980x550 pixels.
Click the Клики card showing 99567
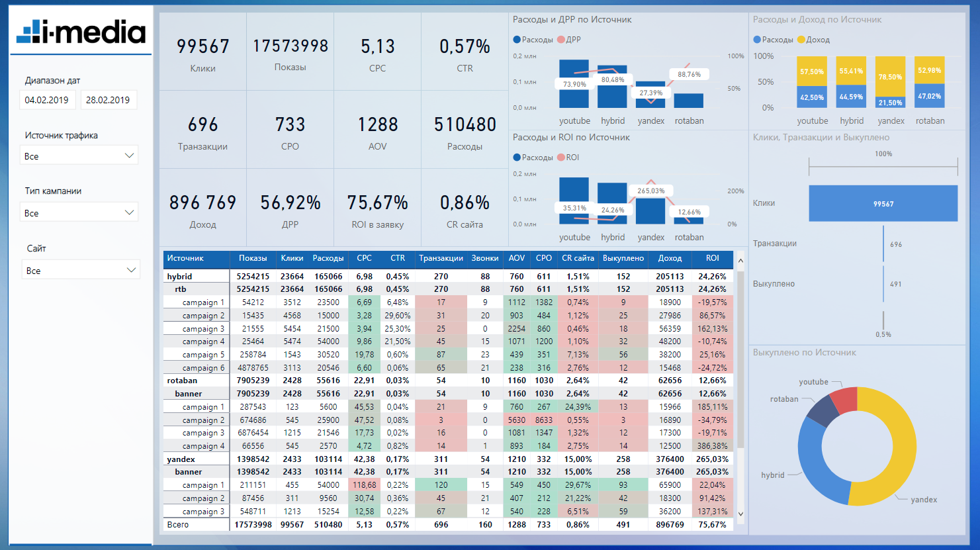coord(203,53)
